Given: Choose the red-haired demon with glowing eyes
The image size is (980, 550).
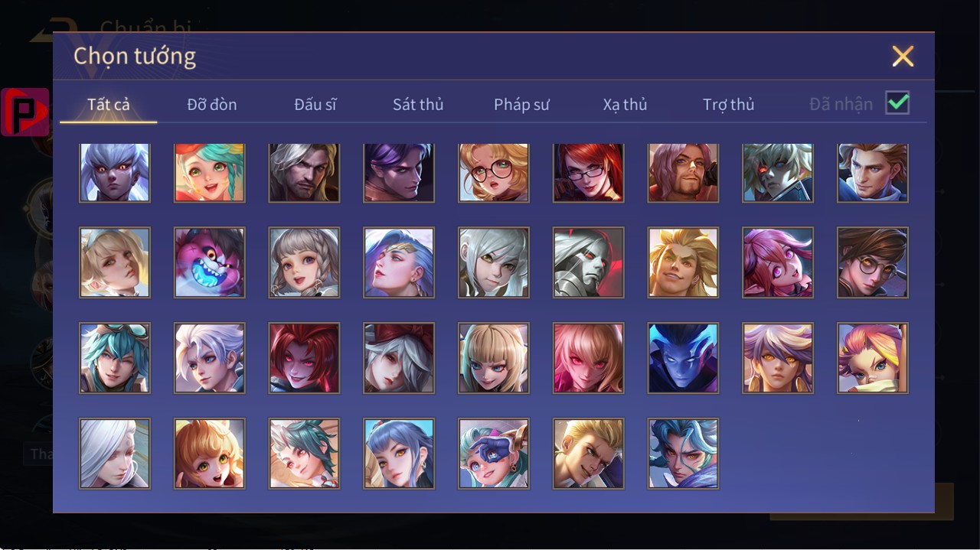Looking at the screenshot, I should pyautogui.click(x=305, y=358).
